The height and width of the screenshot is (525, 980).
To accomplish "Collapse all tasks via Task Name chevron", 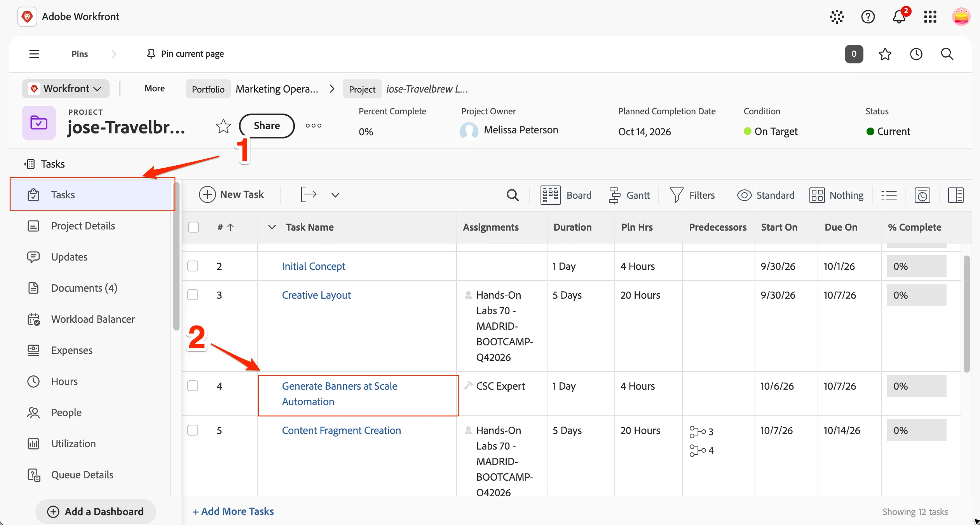I will coord(272,227).
